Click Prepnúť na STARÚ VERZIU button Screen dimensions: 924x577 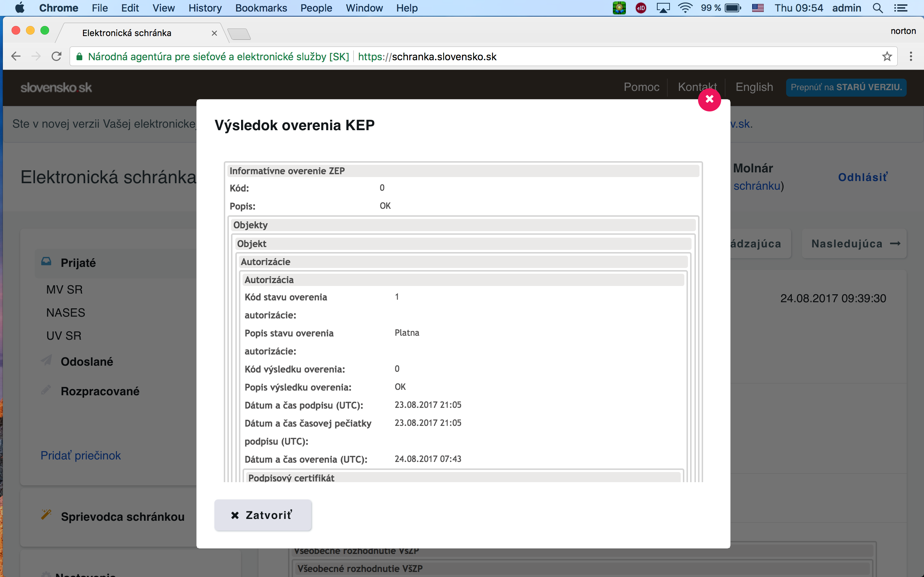[846, 87]
